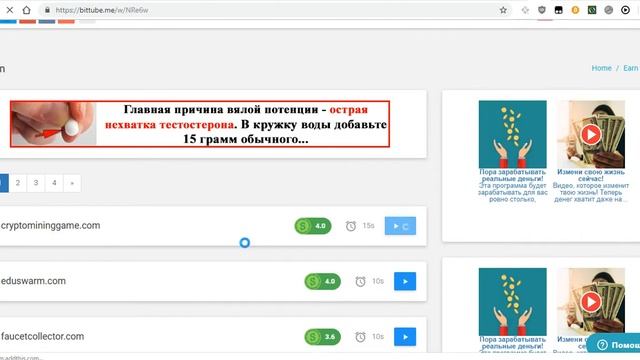Go to pagination page 3
The height and width of the screenshot is (360, 640).
tap(36, 183)
